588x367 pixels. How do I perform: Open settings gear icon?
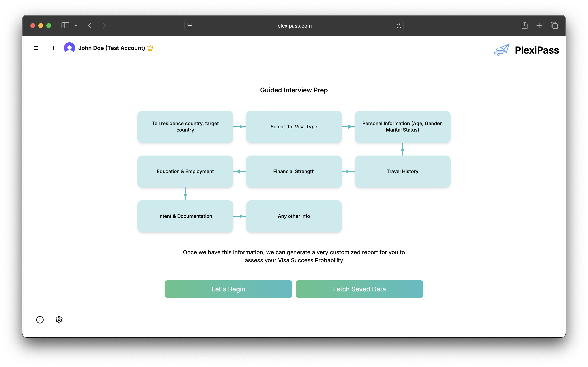[x=59, y=320]
